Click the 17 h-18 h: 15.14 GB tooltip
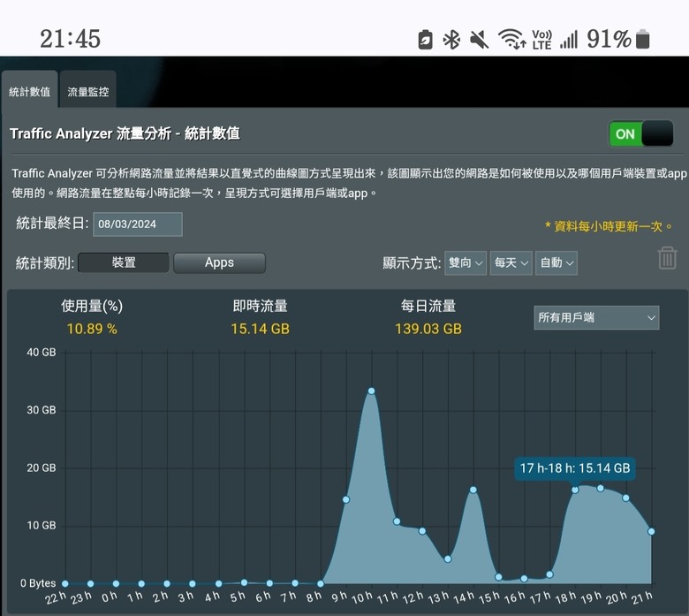689x616 pixels. pyautogui.click(x=575, y=468)
